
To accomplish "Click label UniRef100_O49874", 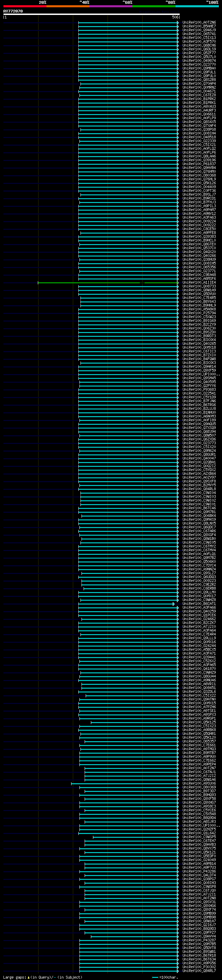I will pos(199,61).
